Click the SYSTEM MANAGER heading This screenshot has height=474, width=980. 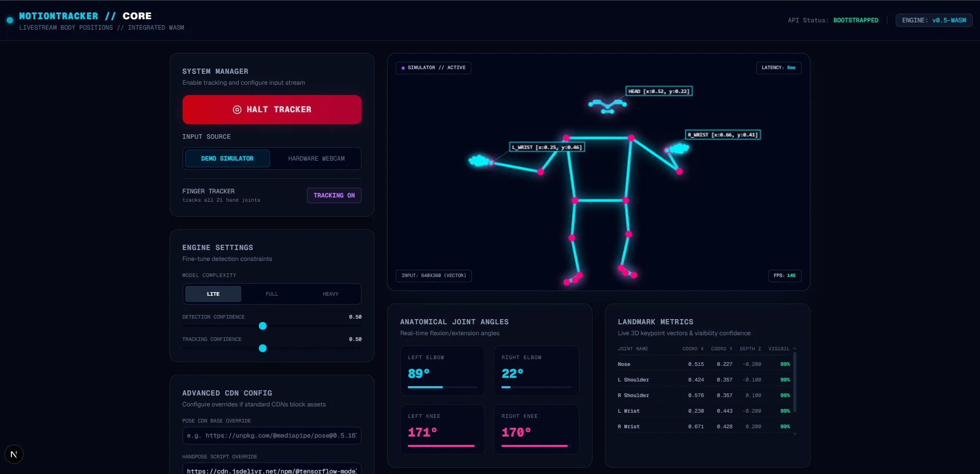[215, 72]
